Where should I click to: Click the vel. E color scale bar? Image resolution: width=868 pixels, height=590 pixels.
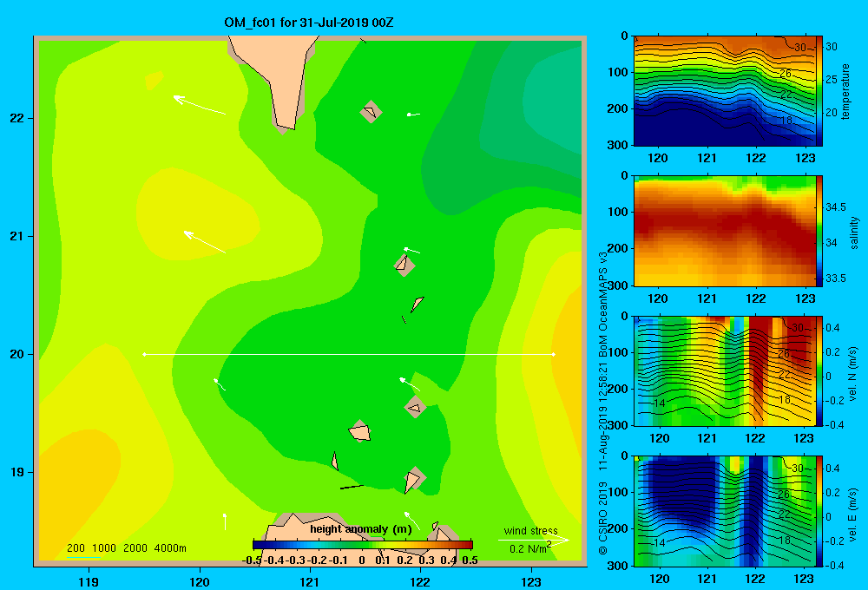(x=819, y=511)
